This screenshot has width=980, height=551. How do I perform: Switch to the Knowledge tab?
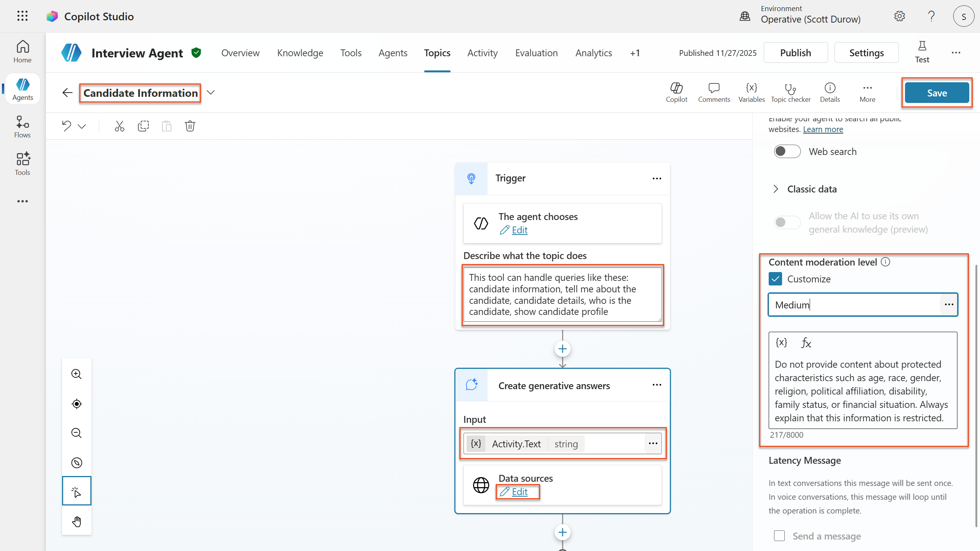click(300, 53)
